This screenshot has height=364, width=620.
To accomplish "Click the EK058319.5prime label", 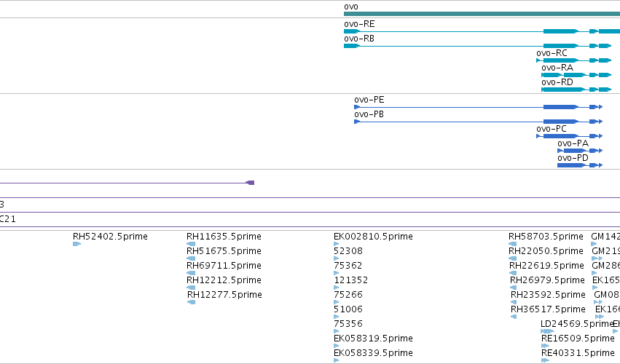I will click(373, 339).
